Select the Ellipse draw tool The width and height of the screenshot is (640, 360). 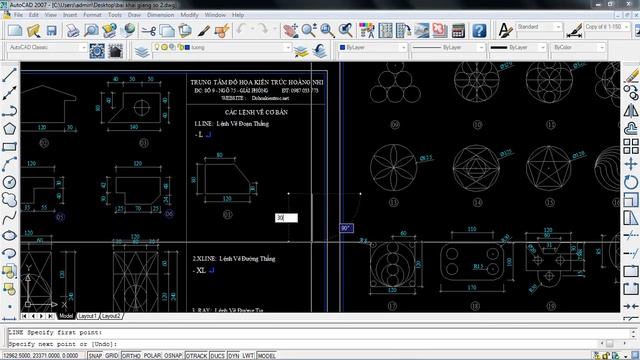[9, 236]
